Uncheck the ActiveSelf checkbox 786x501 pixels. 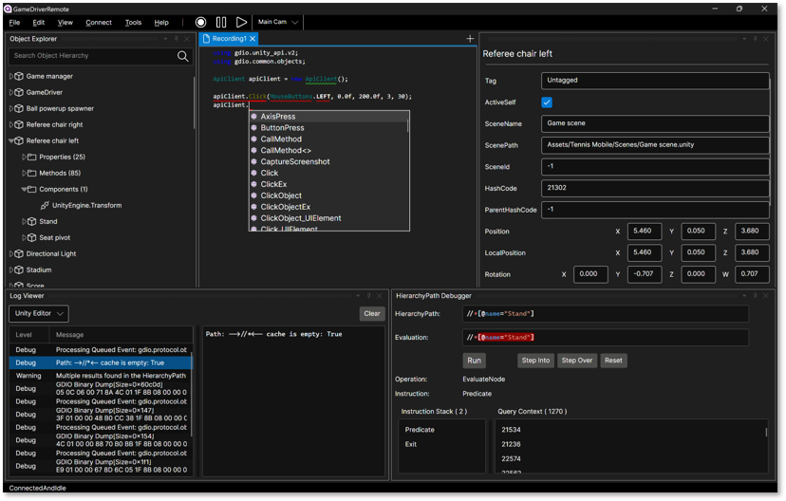tap(547, 102)
